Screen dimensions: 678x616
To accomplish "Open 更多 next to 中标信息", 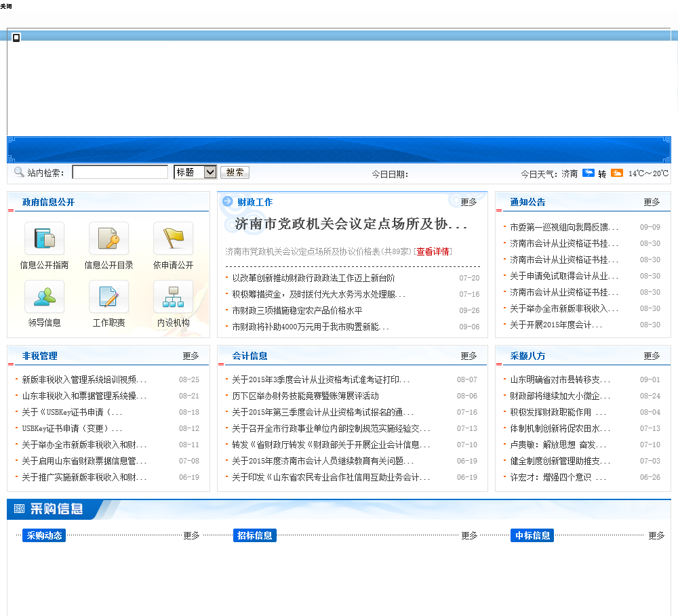I will [x=656, y=535].
